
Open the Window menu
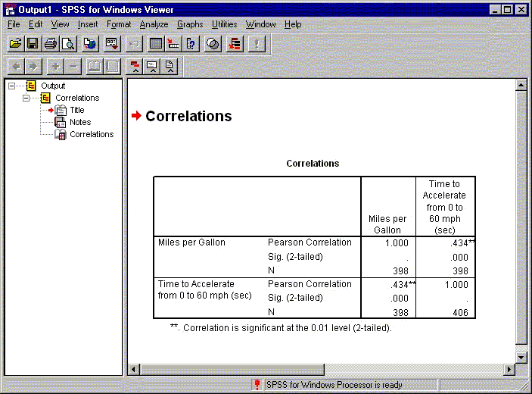260,24
